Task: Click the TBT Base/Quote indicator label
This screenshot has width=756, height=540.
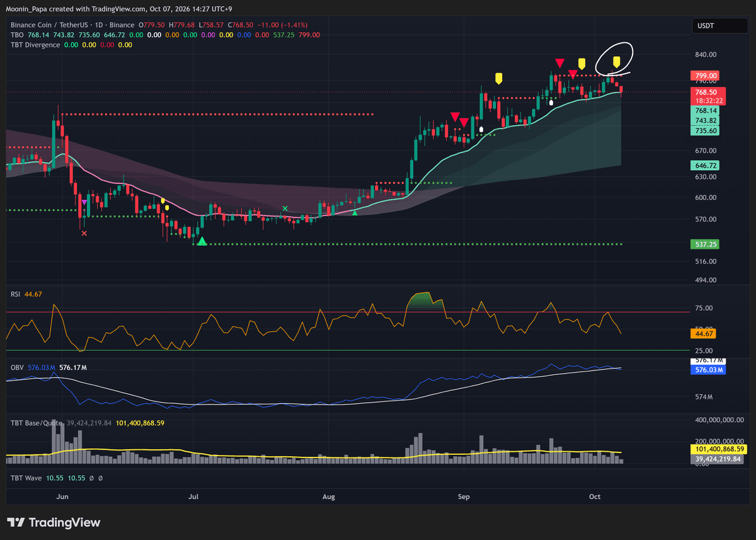Action: 37,423
